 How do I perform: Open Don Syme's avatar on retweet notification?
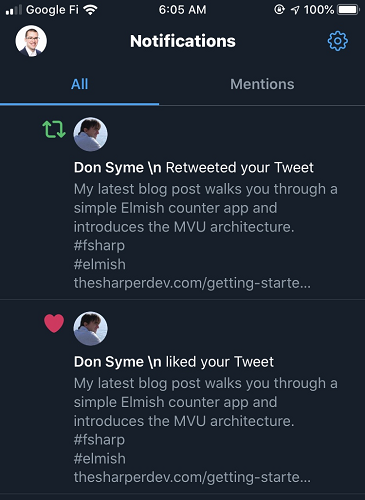point(90,134)
